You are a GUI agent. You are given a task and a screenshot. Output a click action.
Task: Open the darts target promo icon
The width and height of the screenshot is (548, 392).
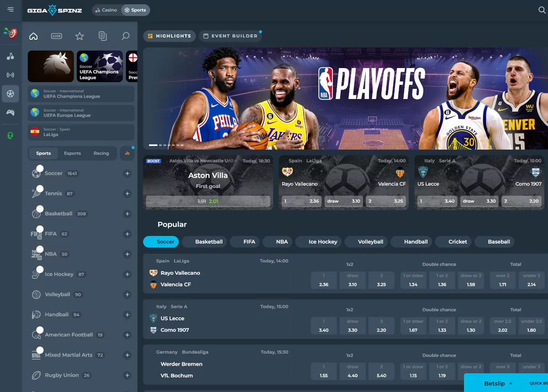point(11,33)
